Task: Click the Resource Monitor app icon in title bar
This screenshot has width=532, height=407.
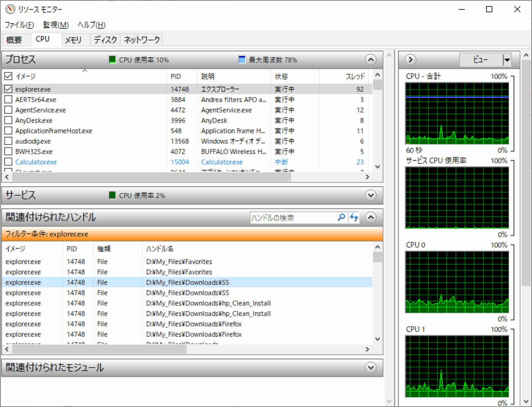Action: coord(10,9)
